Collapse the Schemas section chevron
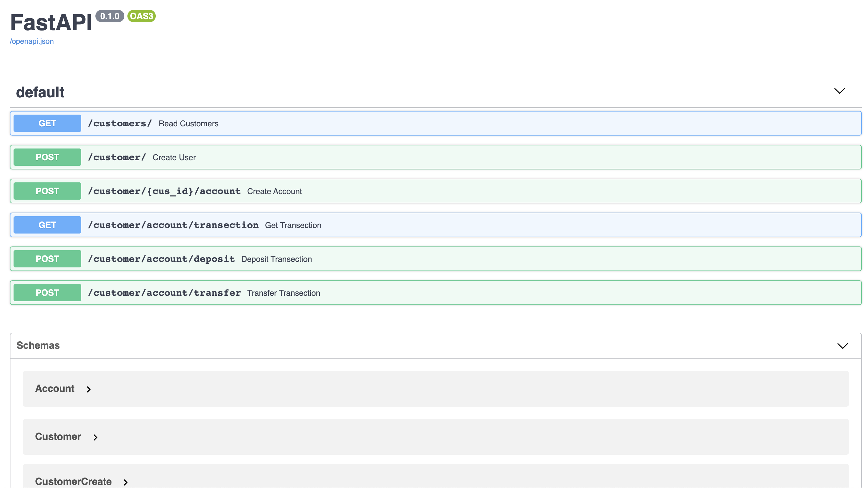868x488 pixels. point(842,346)
